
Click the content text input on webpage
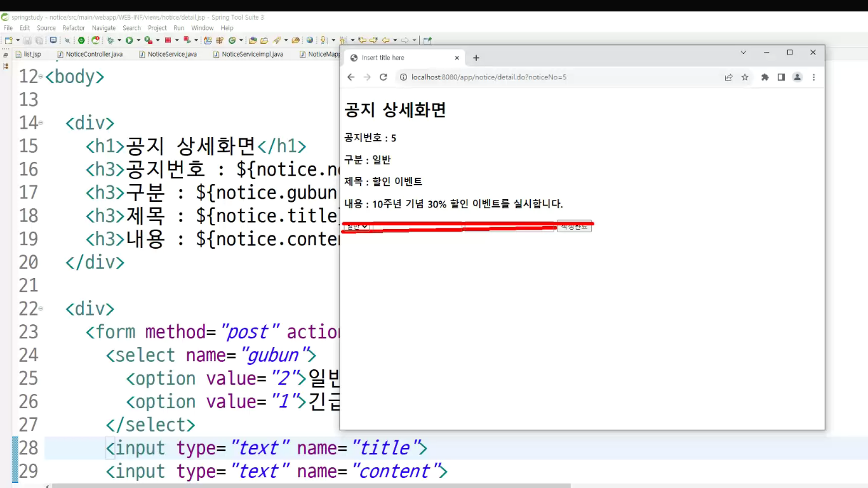[510, 227]
